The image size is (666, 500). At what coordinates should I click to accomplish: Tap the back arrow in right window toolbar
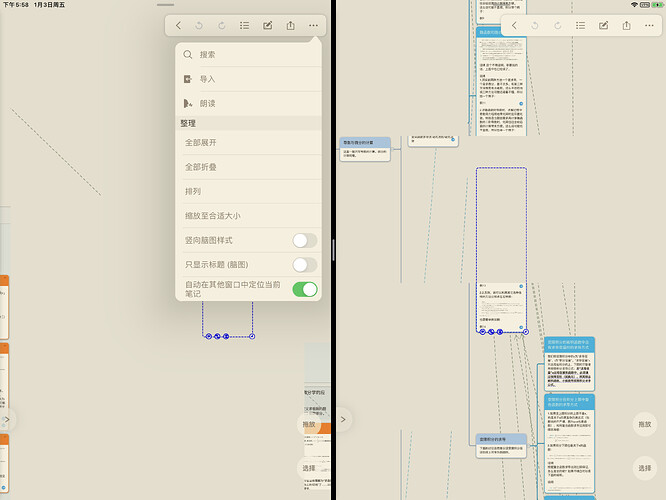(514, 25)
